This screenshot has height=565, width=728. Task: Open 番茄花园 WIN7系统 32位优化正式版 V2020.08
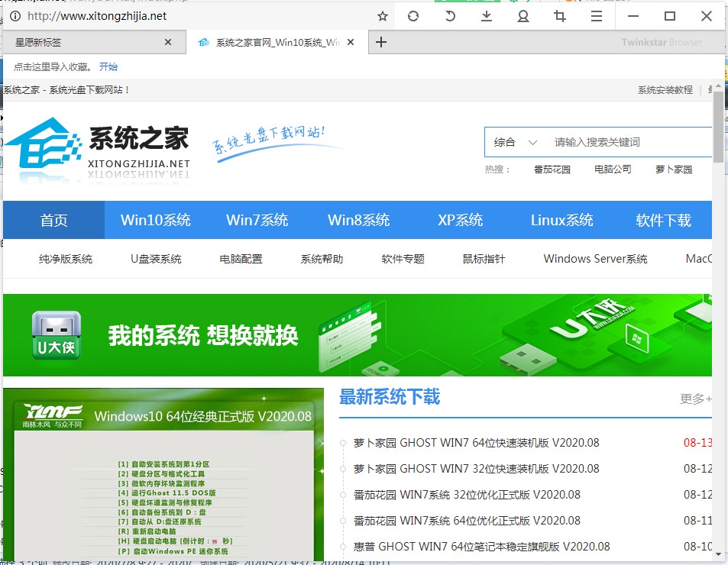pyautogui.click(x=467, y=495)
